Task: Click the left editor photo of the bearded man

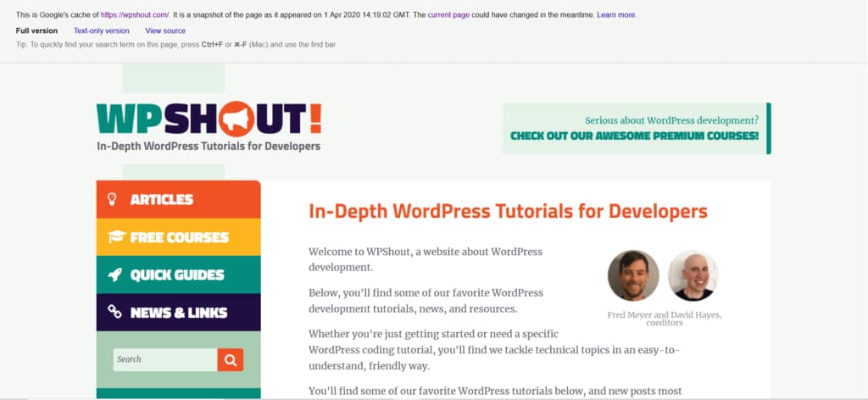Action: [x=633, y=275]
